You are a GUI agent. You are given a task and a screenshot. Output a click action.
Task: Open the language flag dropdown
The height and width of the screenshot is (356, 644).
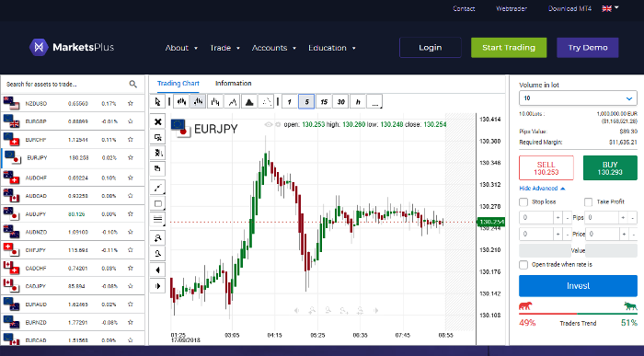click(x=610, y=8)
